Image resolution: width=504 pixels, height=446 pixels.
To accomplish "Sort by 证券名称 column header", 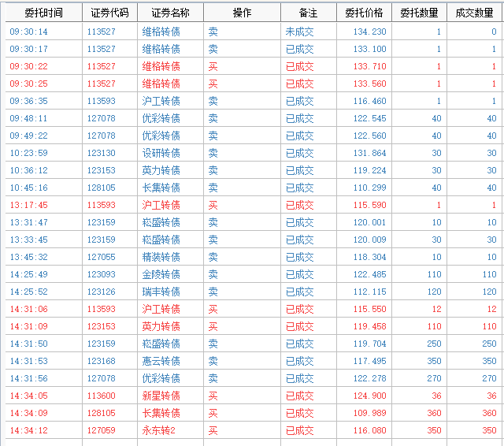I will [x=170, y=13].
